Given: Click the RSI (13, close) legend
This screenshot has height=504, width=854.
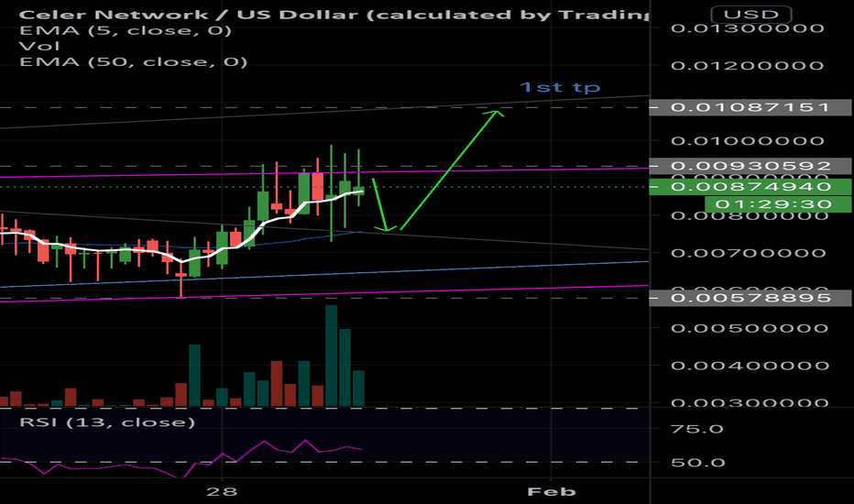Looking at the screenshot, I should click(107, 422).
